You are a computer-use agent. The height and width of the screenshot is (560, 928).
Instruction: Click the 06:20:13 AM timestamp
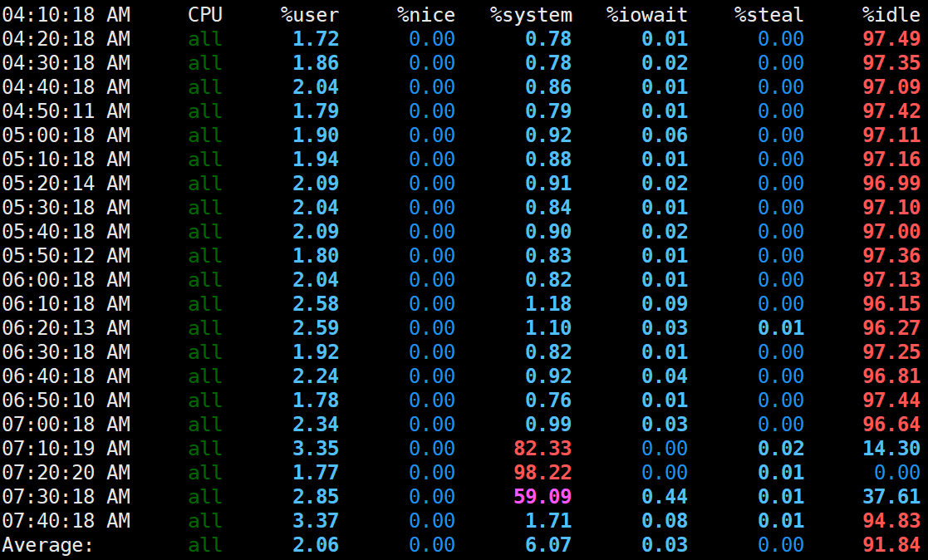[x=66, y=328]
